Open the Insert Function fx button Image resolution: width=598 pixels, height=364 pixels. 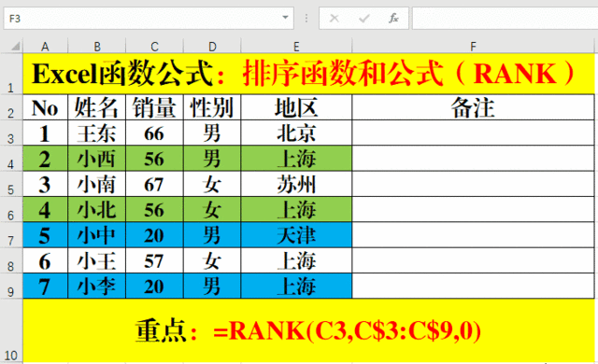393,19
